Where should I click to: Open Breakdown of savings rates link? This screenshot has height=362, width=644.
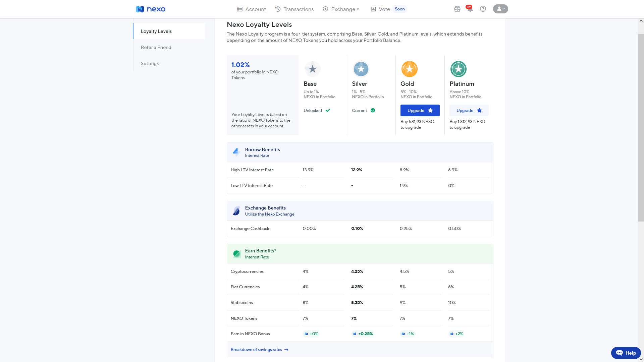pos(259,350)
